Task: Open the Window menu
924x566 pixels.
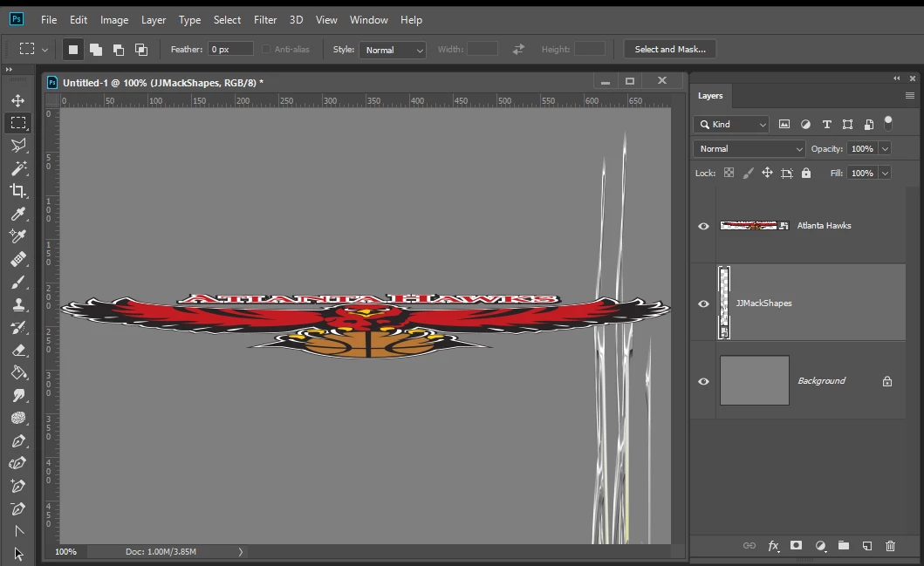Action: [x=369, y=20]
